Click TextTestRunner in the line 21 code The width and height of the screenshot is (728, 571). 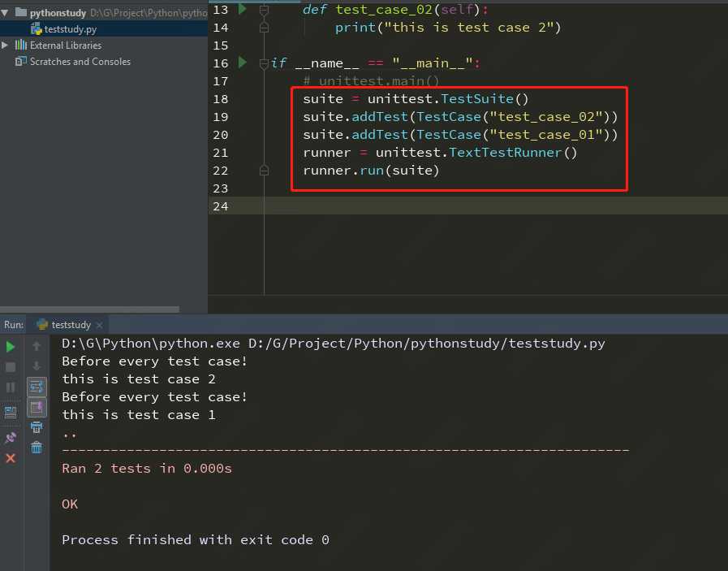pos(505,153)
